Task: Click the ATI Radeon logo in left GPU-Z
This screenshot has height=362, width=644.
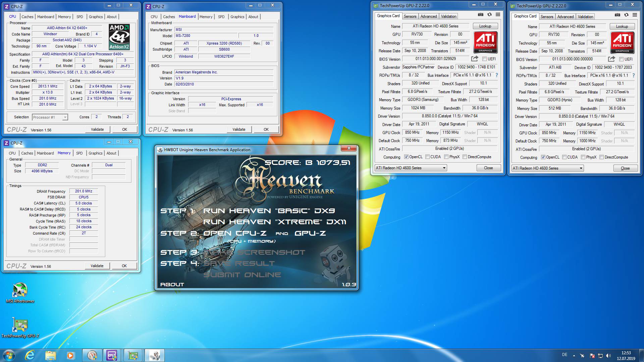Action: [x=485, y=42]
